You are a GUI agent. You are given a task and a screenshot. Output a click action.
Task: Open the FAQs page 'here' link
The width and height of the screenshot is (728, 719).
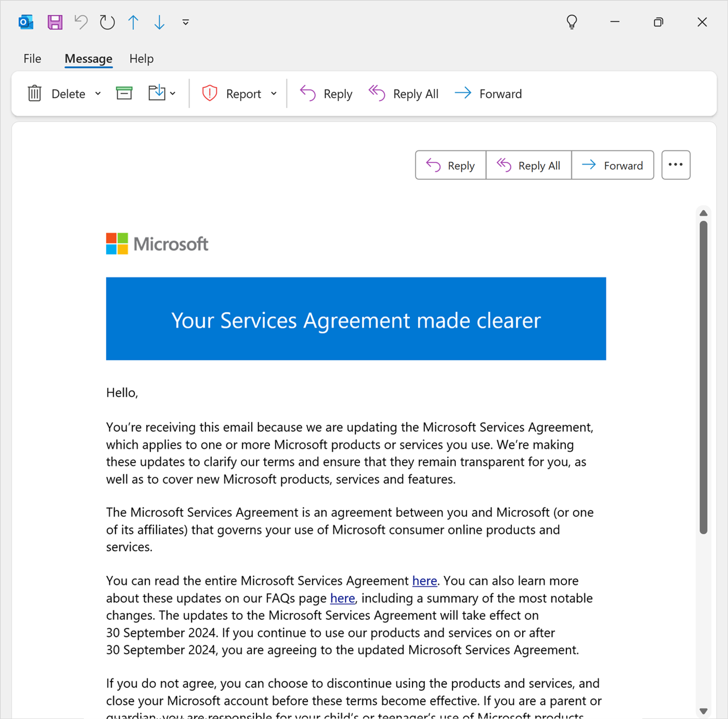[x=342, y=598]
